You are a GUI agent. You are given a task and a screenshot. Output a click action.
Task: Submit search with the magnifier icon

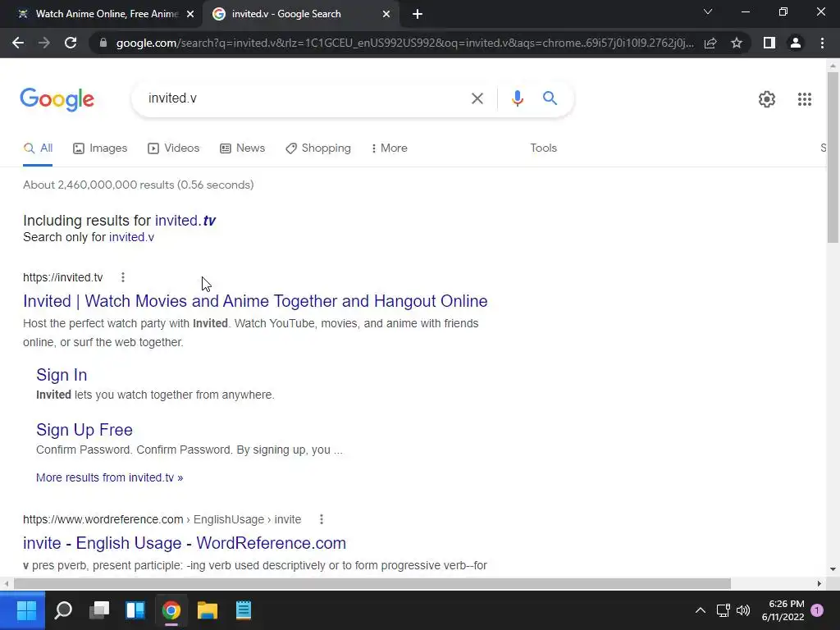[550, 98]
